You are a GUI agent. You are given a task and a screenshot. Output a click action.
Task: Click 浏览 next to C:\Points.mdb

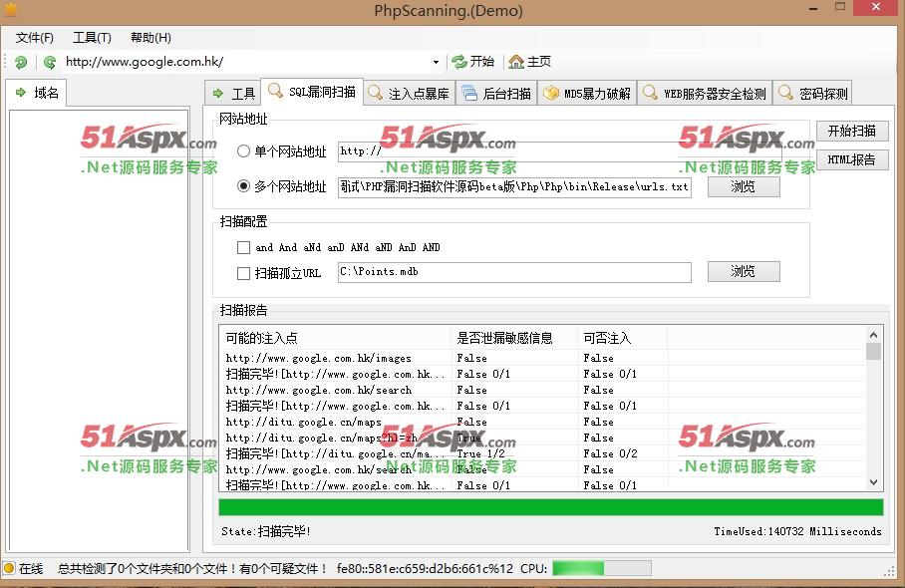tap(744, 271)
